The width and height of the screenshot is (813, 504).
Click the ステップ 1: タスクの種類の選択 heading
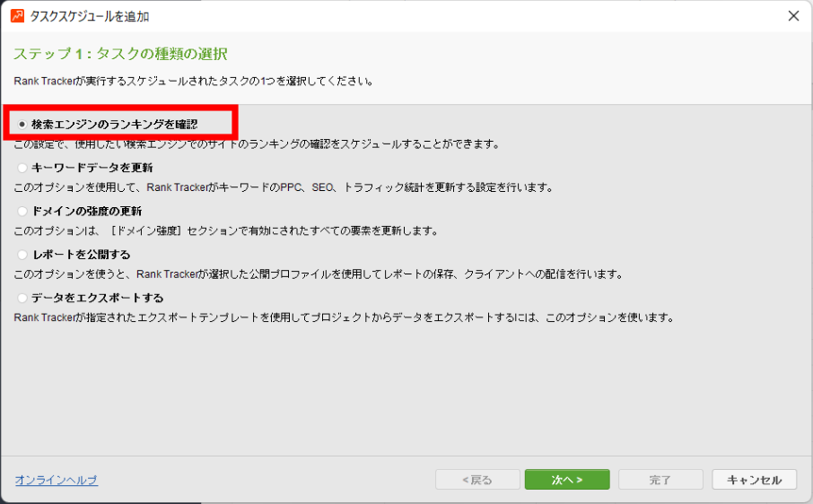[x=120, y=54]
